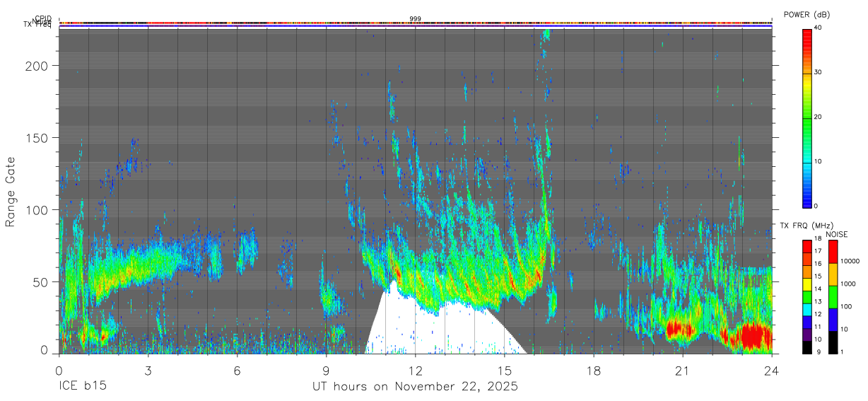Click the '0' UT hour tick label

[x=59, y=370]
